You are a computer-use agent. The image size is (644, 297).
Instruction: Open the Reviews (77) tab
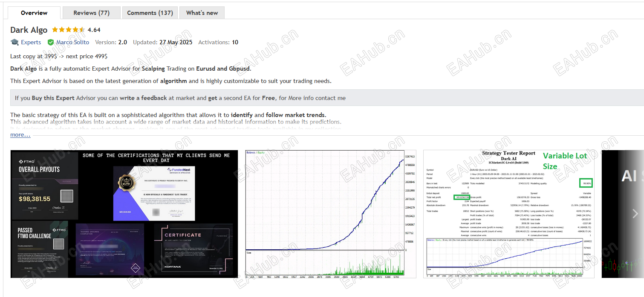(x=91, y=13)
